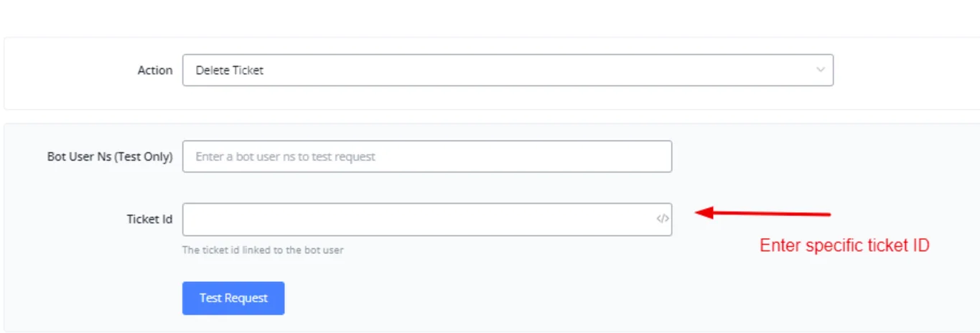
Task: Focus the Bot User Ns input field
Action: click(427, 156)
